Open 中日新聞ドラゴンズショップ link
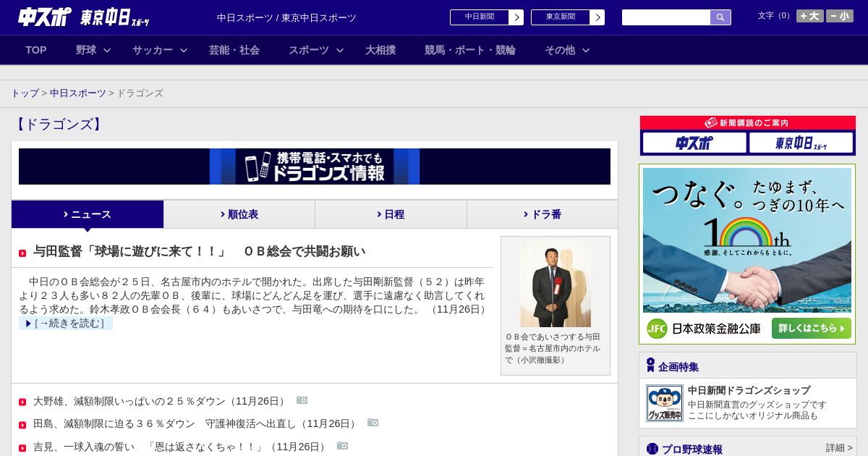 pos(749,390)
